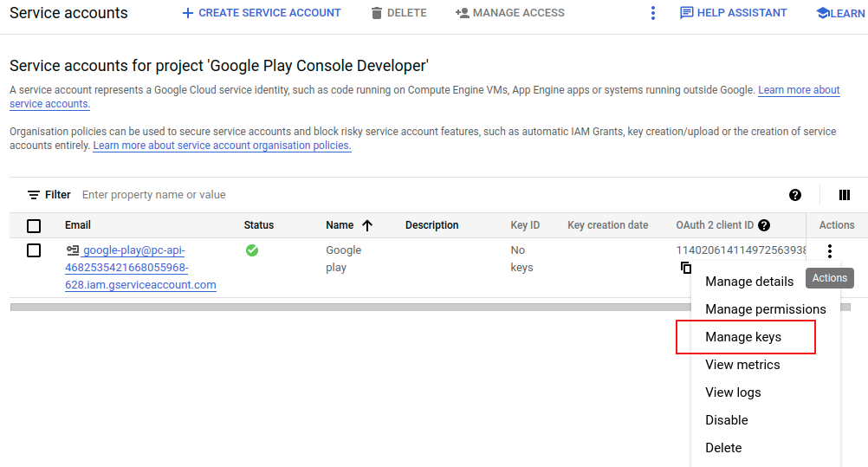Open service account organisation policies link
The height and width of the screenshot is (467, 868).
pos(222,146)
